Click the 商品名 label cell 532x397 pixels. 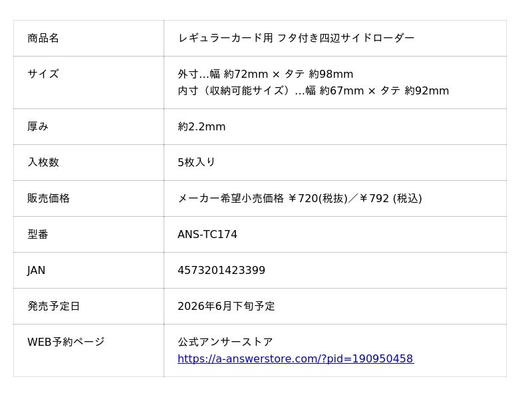(x=43, y=38)
